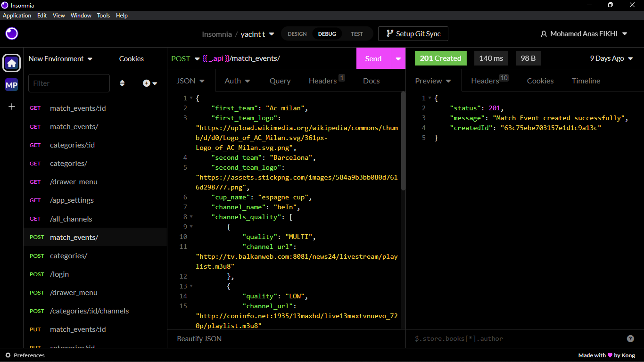The image size is (644, 362).
Task: Select POST categories/ request
Action: pyautogui.click(x=95, y=256)
